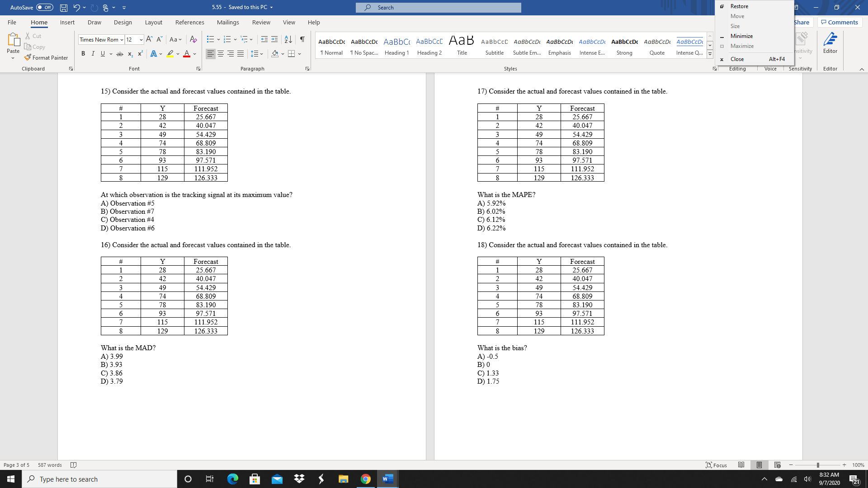The height and width of the screenshot is (488, 868).
Task: Apply strikethrough formatting
Action: coord(119,54)
